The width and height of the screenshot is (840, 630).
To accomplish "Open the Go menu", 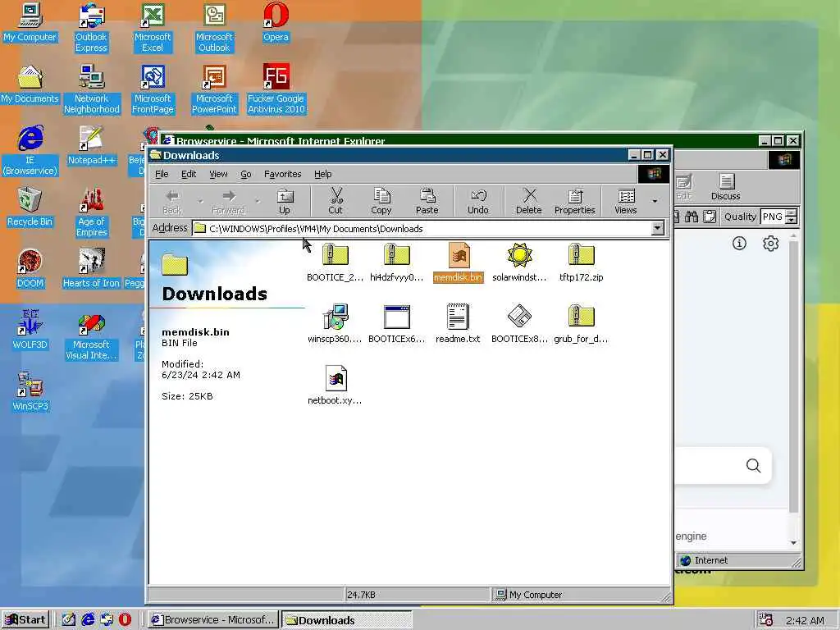I will (x=246, y=174).
